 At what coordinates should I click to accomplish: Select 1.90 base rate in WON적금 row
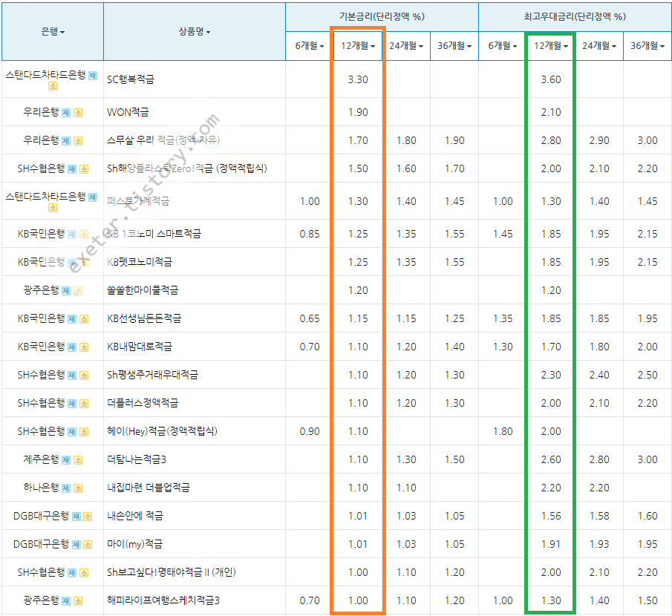point(358,112)
